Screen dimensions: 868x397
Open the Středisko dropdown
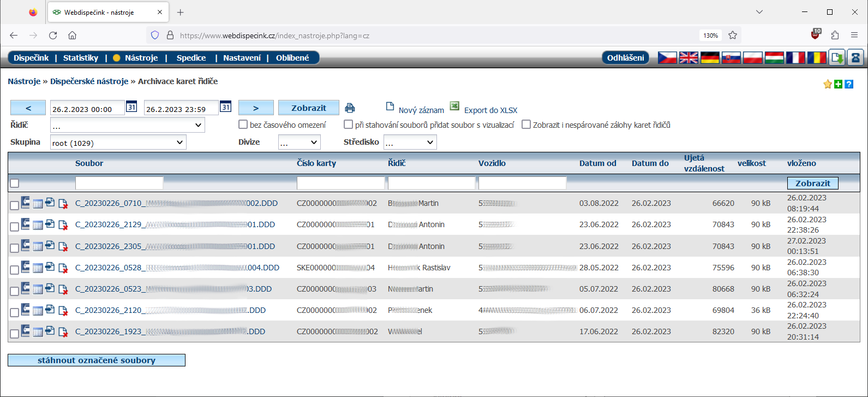click(x=410, y=143)
